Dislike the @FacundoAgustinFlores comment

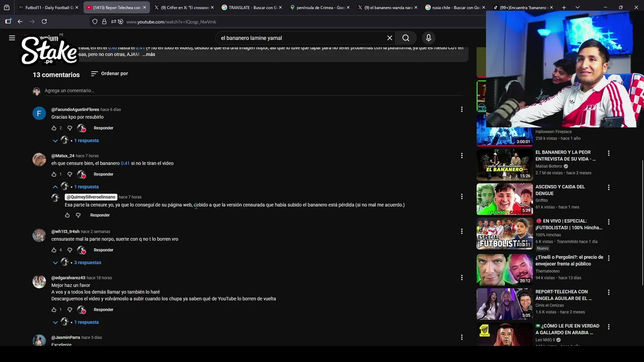pyautogui.click(x=70, y=128)
